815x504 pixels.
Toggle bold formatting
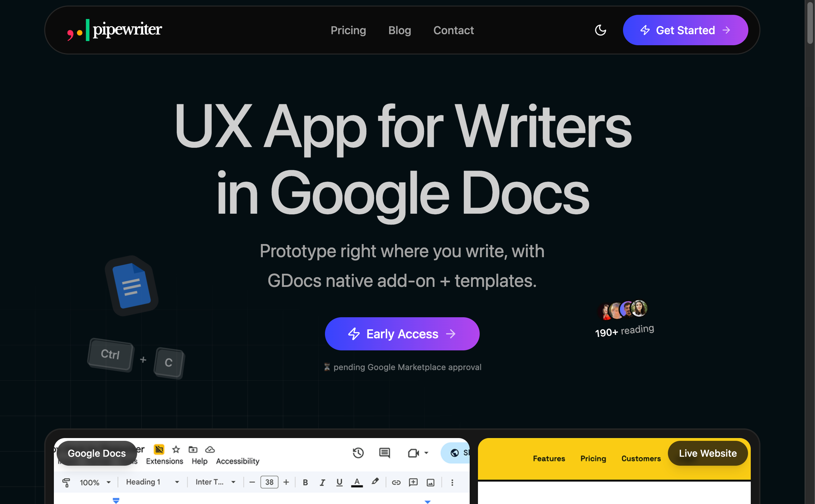tap(305, 483)
